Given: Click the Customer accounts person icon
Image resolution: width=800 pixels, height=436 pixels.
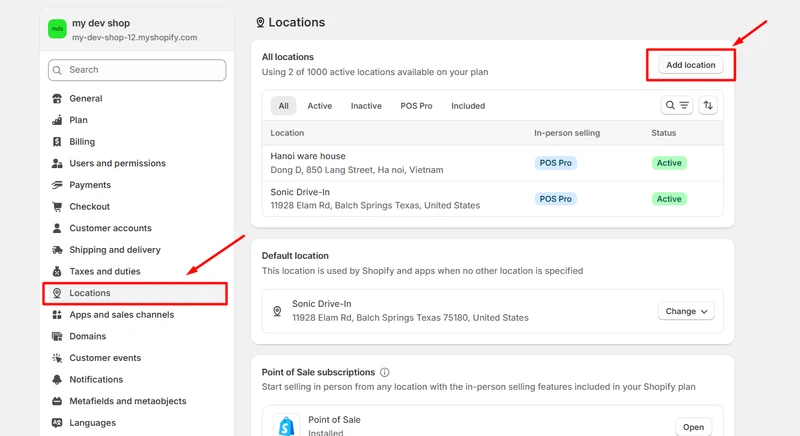Looking at the screenshot, I should click(57, 228).
